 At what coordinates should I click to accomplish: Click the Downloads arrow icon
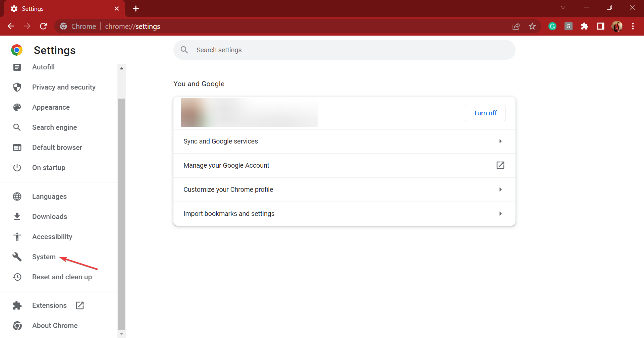click(x=17, y=217)
